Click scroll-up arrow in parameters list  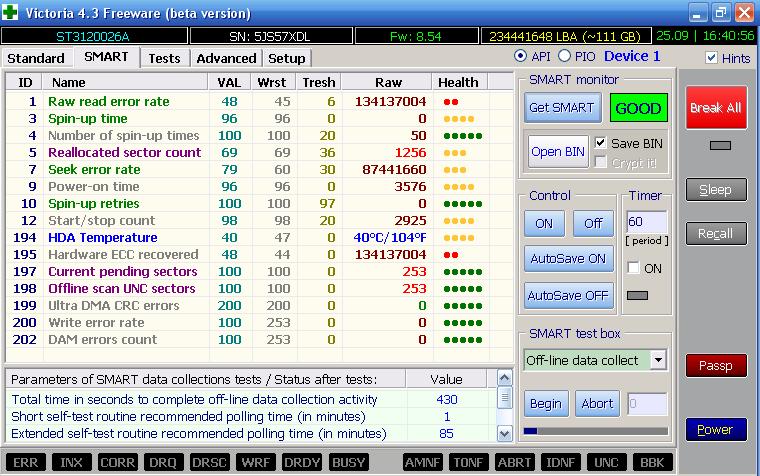(x=505, y=378)
